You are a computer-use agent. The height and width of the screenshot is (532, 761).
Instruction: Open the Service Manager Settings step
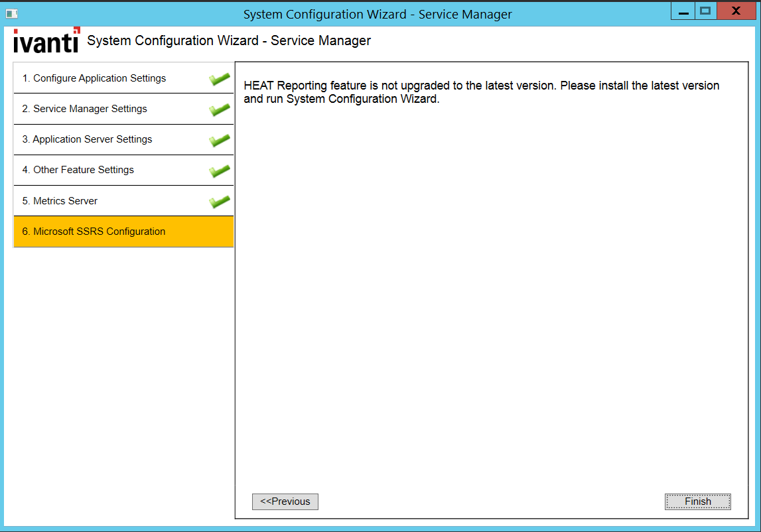(100, 108)
